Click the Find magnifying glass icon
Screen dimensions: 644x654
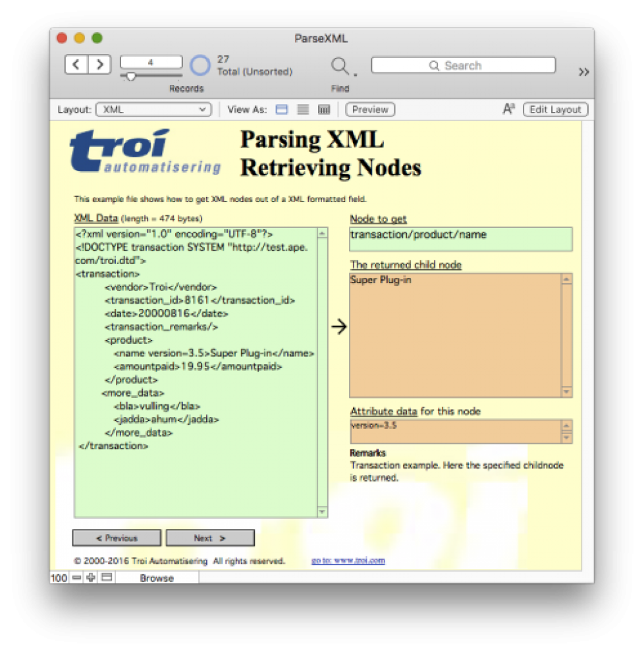click(340, 66)
